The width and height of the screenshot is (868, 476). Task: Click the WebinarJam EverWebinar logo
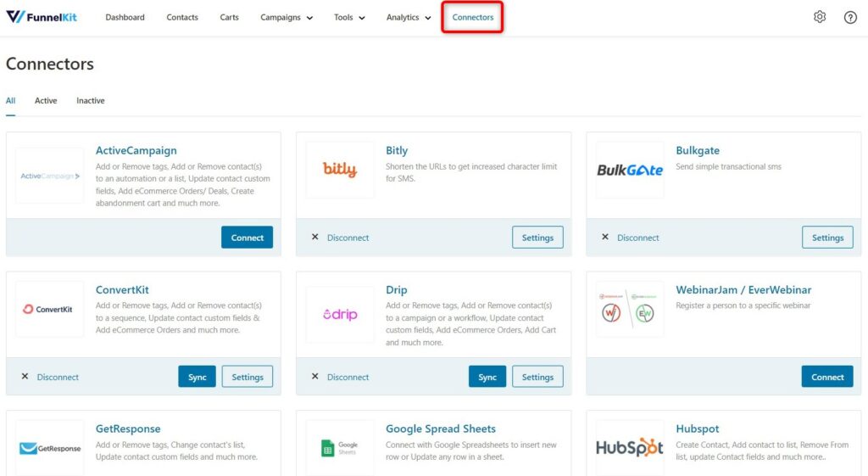pos(630,309)
